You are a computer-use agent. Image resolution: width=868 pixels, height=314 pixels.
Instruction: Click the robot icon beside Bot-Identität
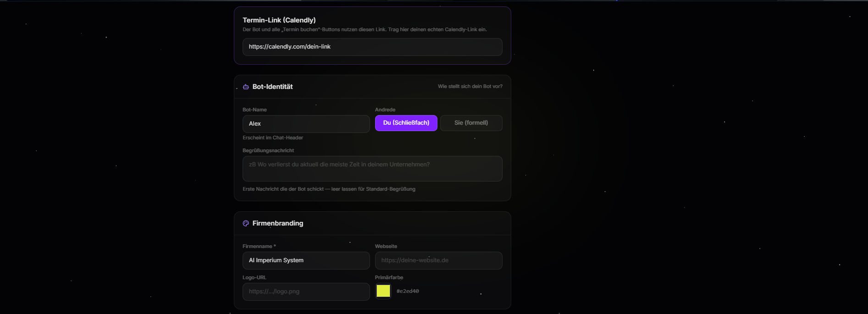coord(246,87)
